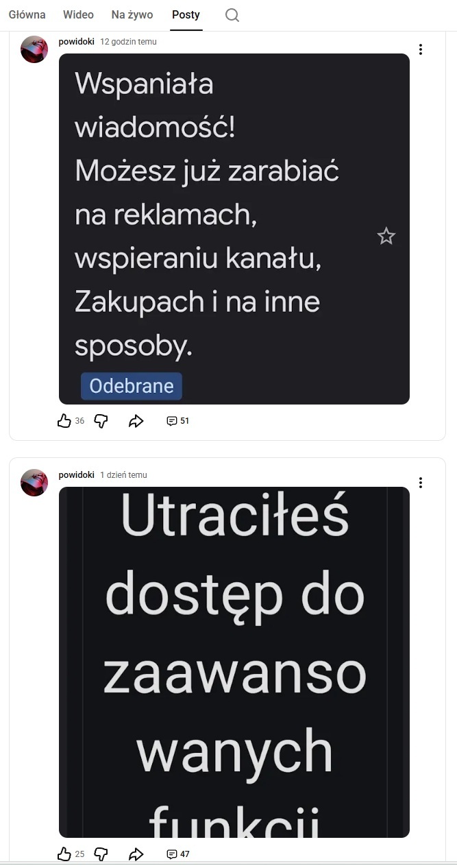
Task: Like the 'Wspaniała wiadomość' post
Action: (64, 421)
